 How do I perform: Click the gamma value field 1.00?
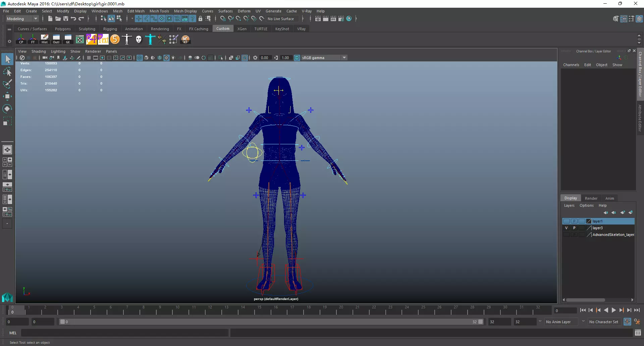click(286, 58)
